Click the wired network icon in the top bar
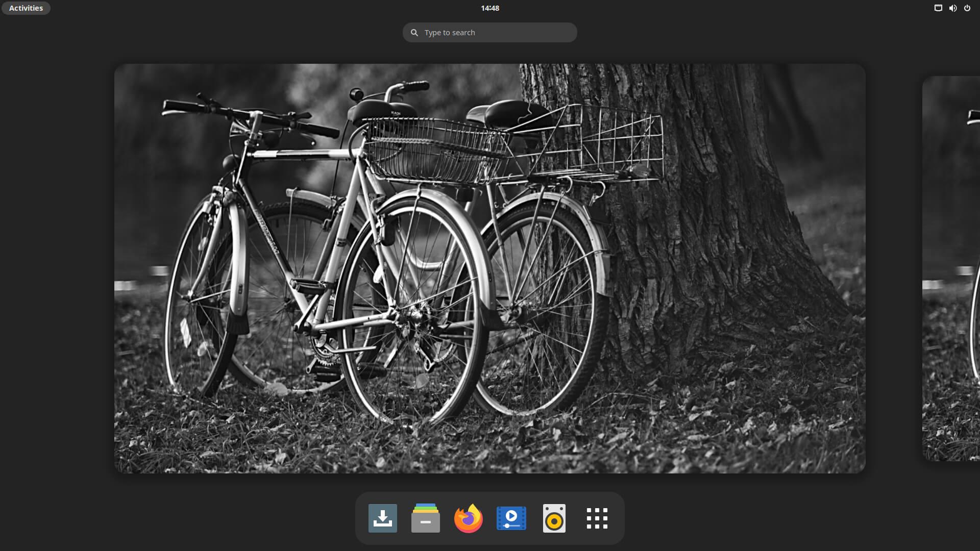 938,8
